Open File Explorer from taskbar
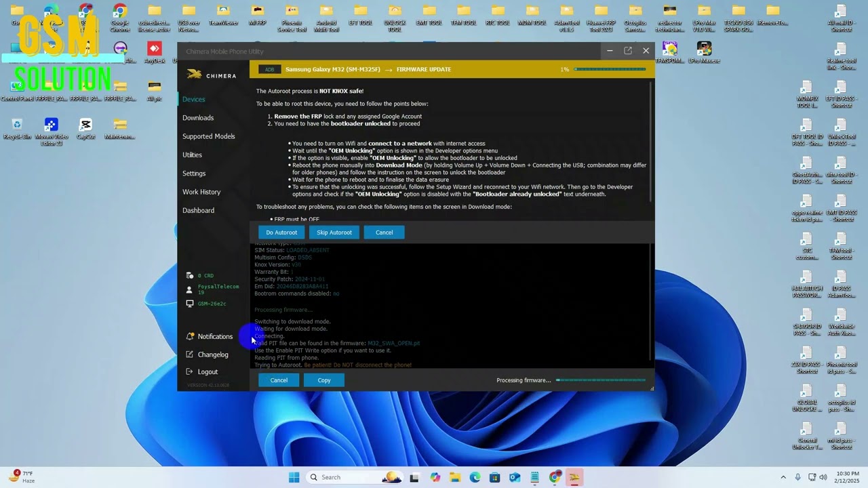This screenshot has height=488, width=868. (455, 477)
